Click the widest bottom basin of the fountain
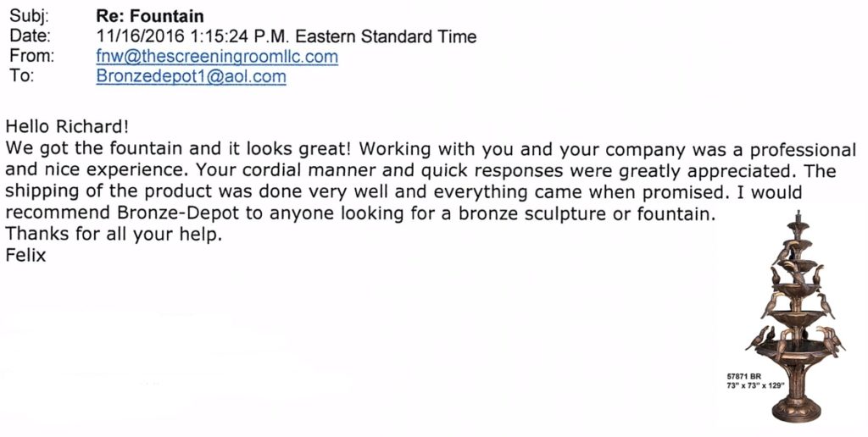This screenshot has width=868, height=437. coord(795,348)
